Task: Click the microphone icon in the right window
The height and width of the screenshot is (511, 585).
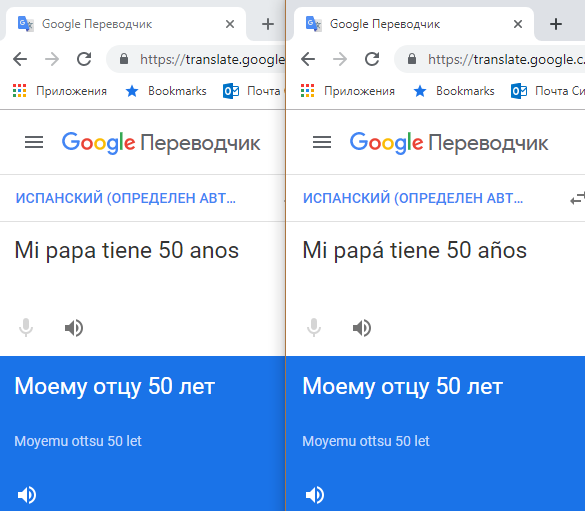Action: click(x=314, y=327)
